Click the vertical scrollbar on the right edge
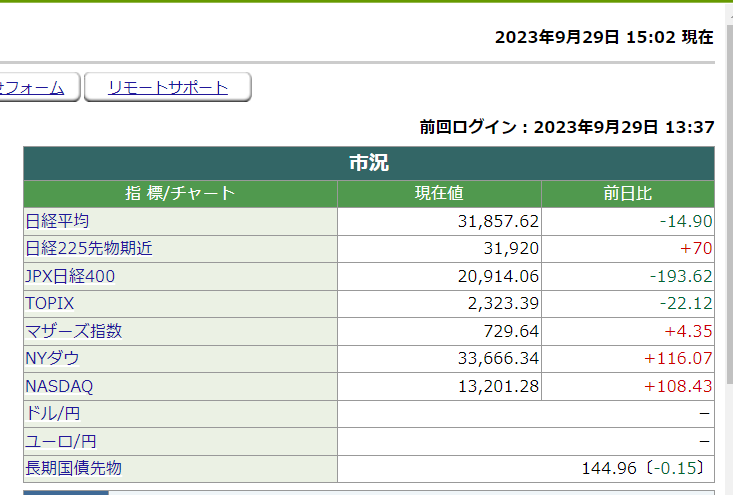Viewport: 733px width, 495px height. point(727,250)
